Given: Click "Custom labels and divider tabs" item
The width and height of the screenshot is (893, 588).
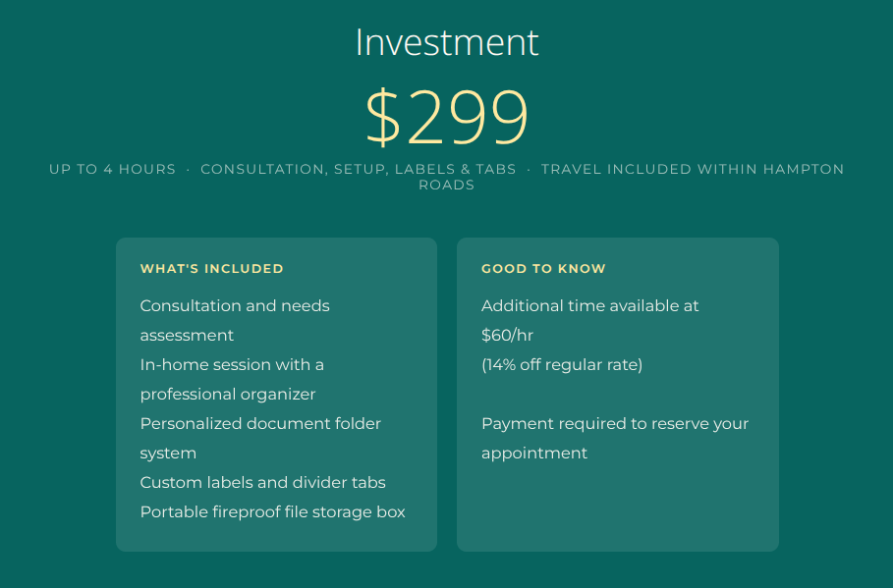Looking at the screenshot, I should coord(262,483).
